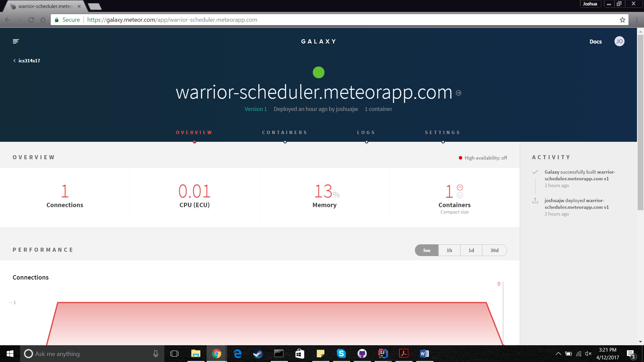Reload the page with refresh icon
644x362 pixels.
[31, 20]
